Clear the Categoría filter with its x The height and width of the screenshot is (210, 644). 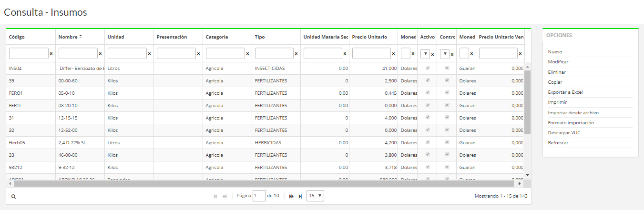tap(247, 54)
